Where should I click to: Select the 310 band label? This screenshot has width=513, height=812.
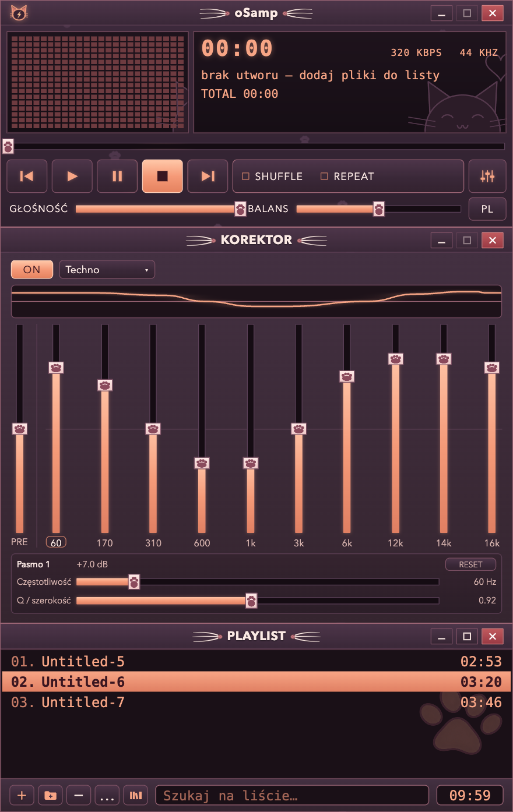pyautogui.click(x=153, y=543)
